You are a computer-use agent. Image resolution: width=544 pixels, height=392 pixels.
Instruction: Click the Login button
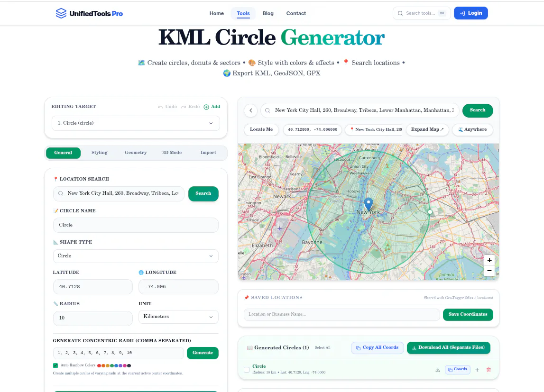471,13
